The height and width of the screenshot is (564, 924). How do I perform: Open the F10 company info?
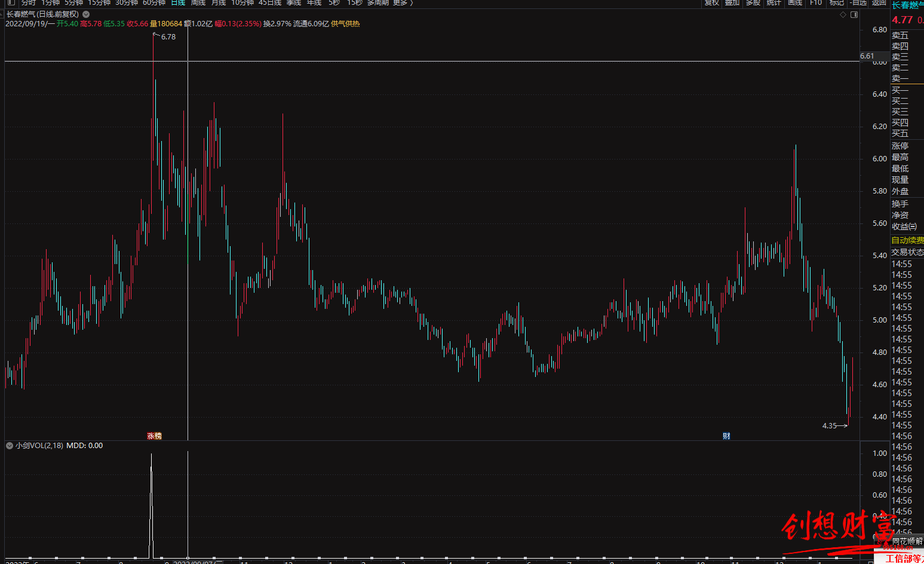click(816, 3)
